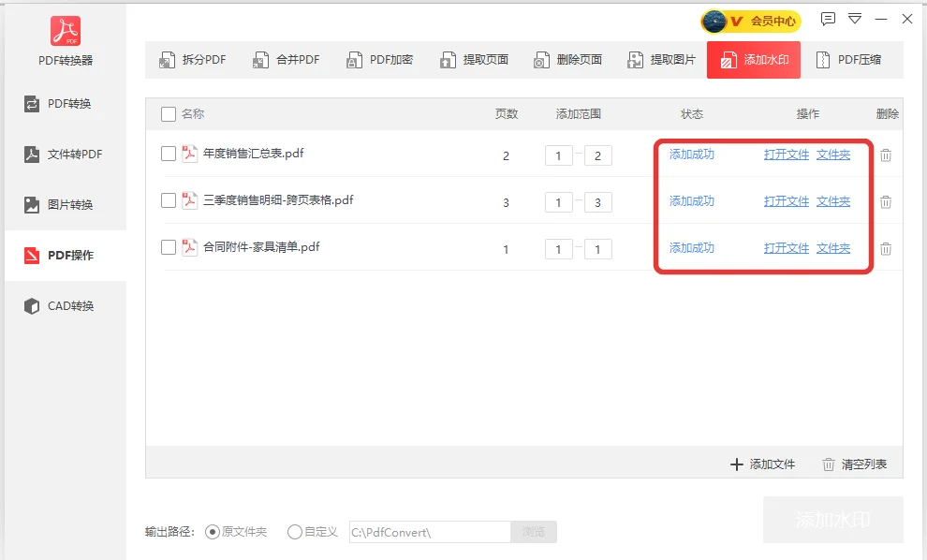Viewport: 927px width, 560px height.
Task: Click the PDF file icon of 年度销售汇总表.pdf
Action: click(x=189, y=154)
